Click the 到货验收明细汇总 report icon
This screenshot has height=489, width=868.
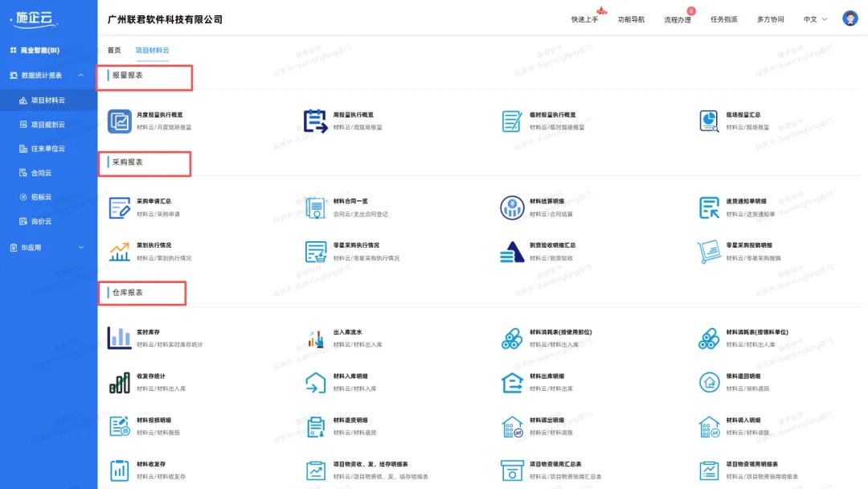click(512, 251)
